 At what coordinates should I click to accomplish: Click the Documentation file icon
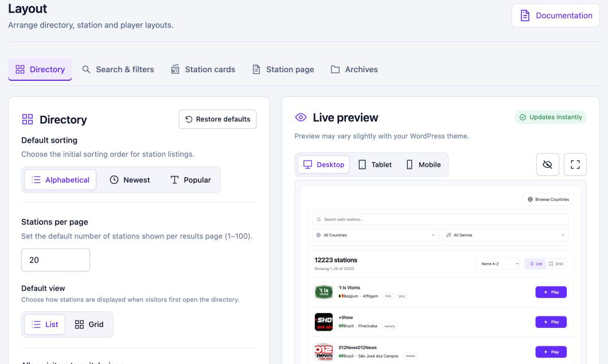click(525, 15)
